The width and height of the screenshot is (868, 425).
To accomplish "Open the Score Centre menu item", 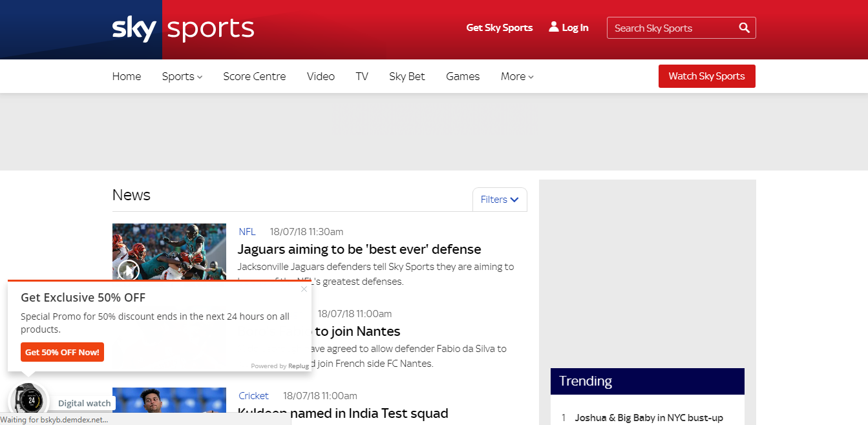I will tap(254, 76).
